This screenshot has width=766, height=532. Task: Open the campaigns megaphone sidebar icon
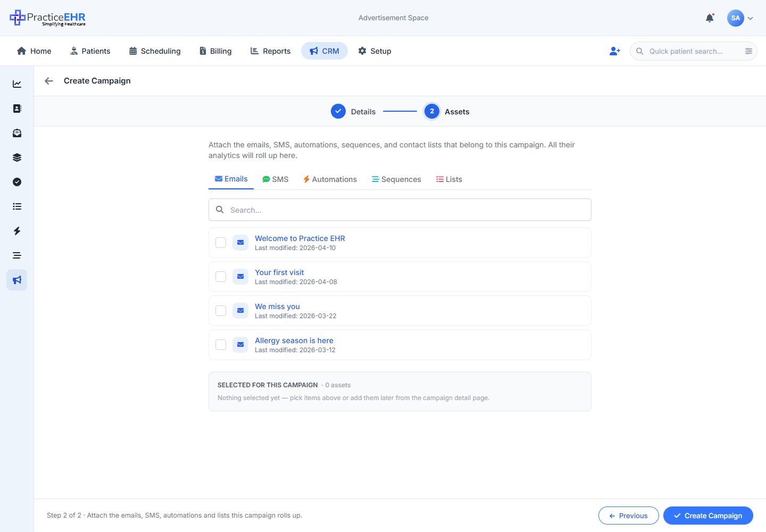pyautogui.click(x=17, y=280)
